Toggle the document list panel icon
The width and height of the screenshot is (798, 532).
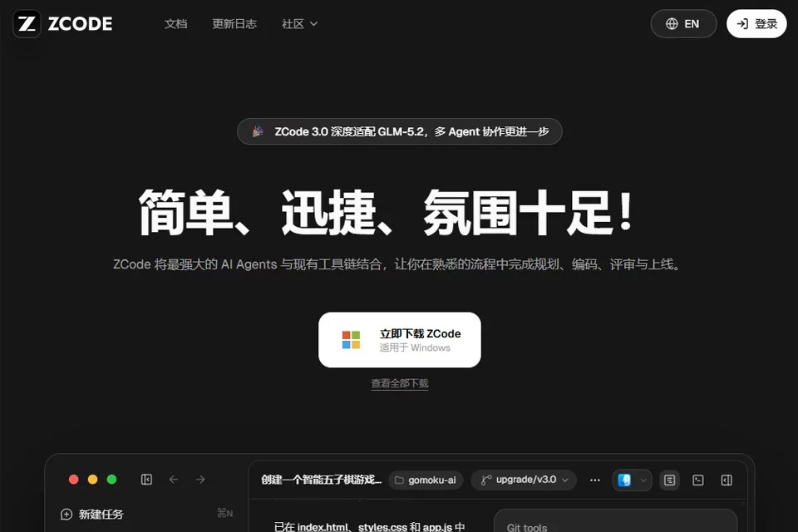[670, 480]
